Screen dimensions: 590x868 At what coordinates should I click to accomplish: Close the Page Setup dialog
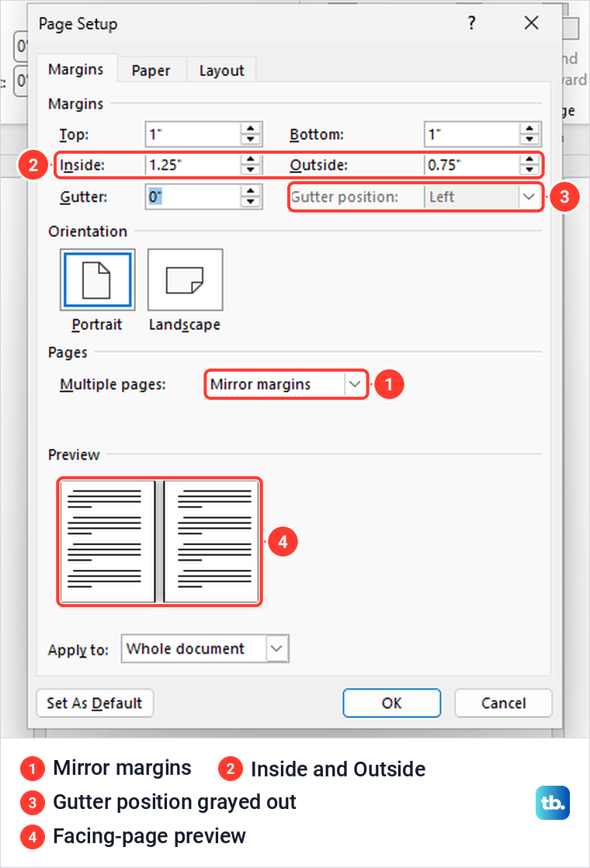531,23
